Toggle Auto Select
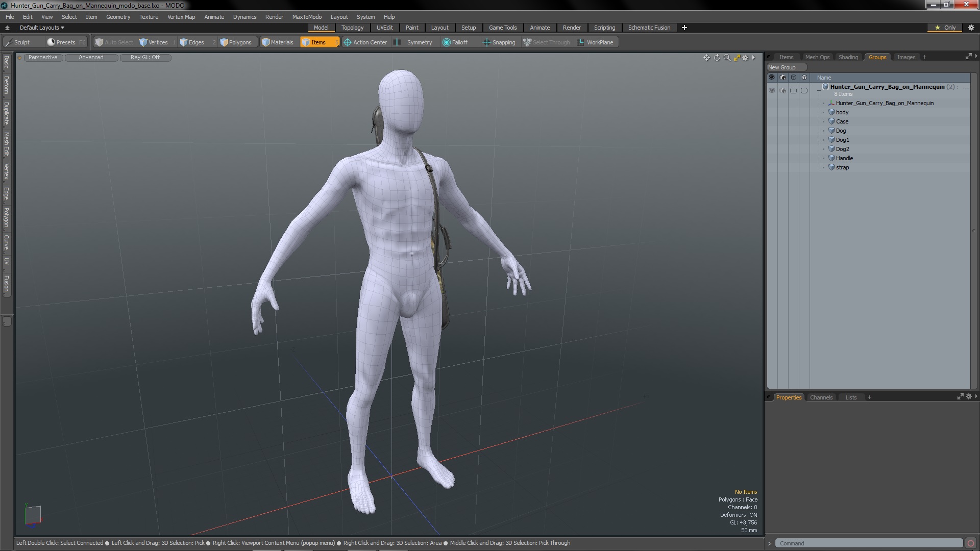Screen dimensions: 980x551 coord(114,42)
